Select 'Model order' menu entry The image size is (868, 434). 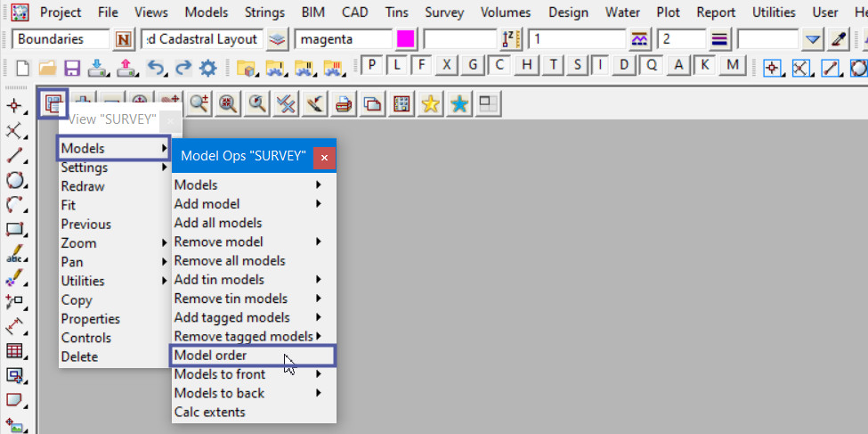(211, 356)
